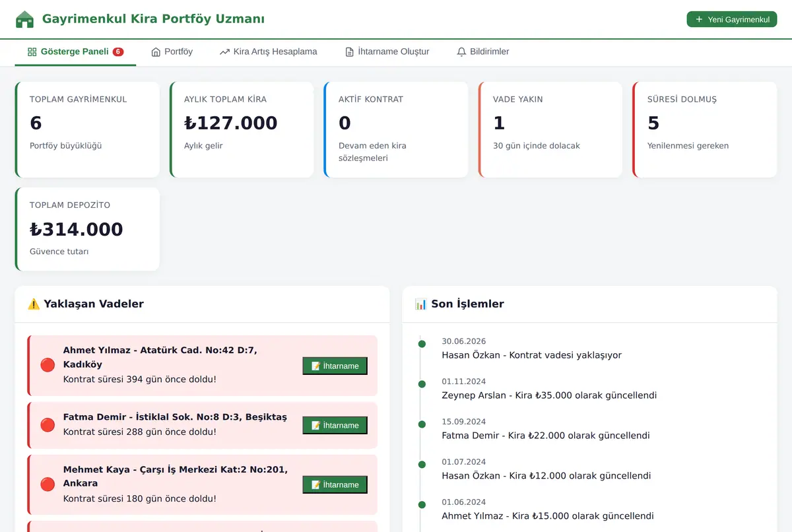Viewport: 792px width, 532px height.
Task: Click 'Ahmet Yılmaz - Kira ₺15.000 olarak güncellendi'
Action: (x=548, y=516)
